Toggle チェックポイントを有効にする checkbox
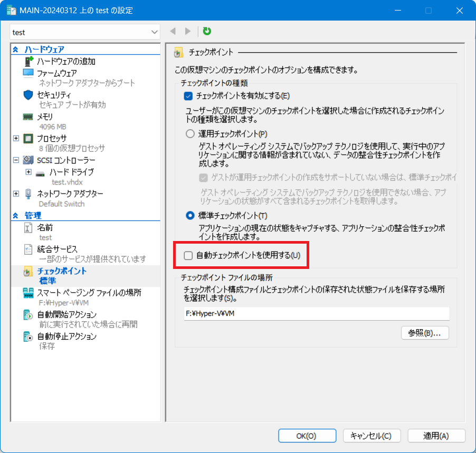Viewport: 476px width, 453px height. pyautogui.click(x=188, y=96)
